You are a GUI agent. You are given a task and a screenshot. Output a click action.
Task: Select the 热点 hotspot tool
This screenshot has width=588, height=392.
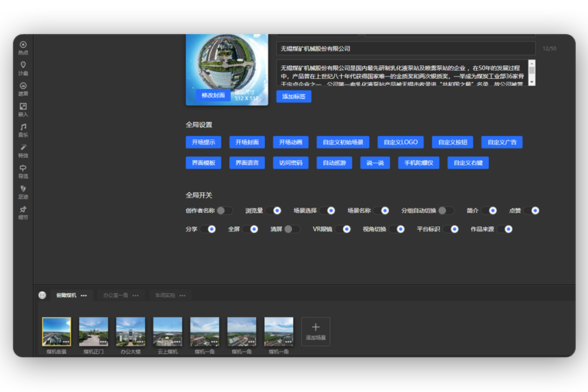pos(24,48)
